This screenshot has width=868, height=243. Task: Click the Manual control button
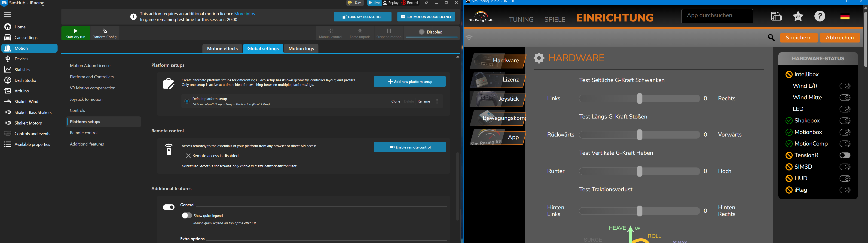pos(330,33)
